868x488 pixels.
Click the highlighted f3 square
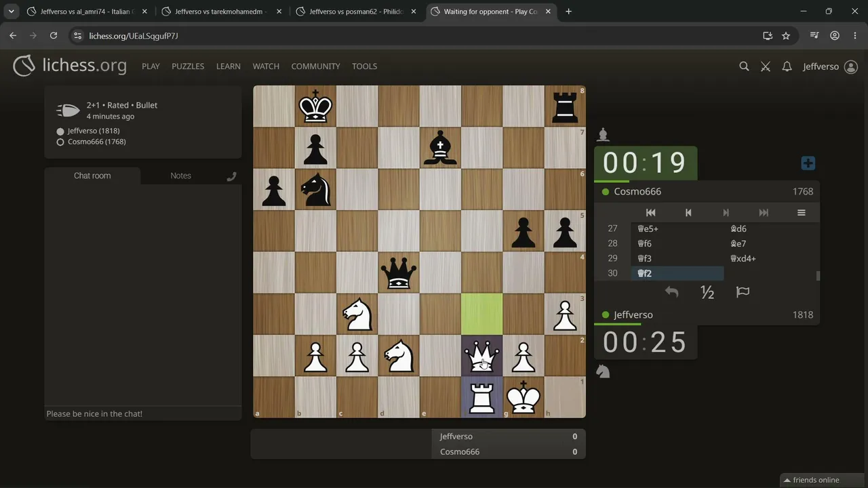pyautogui.click(x=481, y=314)
